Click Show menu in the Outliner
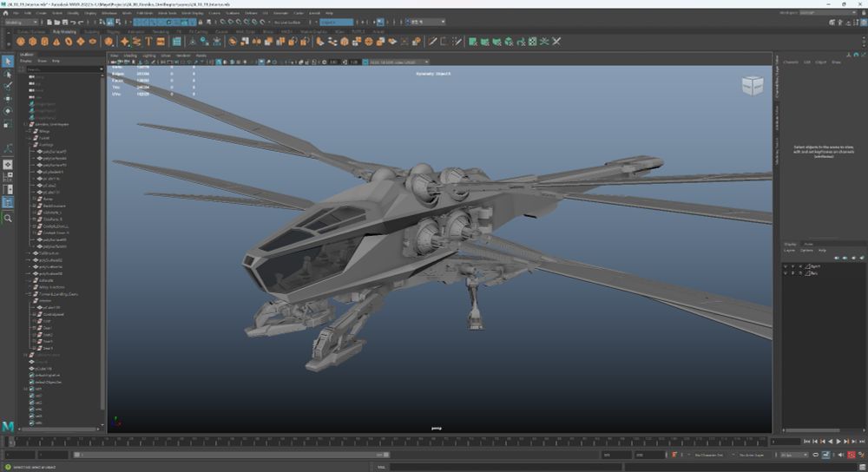868x472 pixels. [x=42, y=61]
